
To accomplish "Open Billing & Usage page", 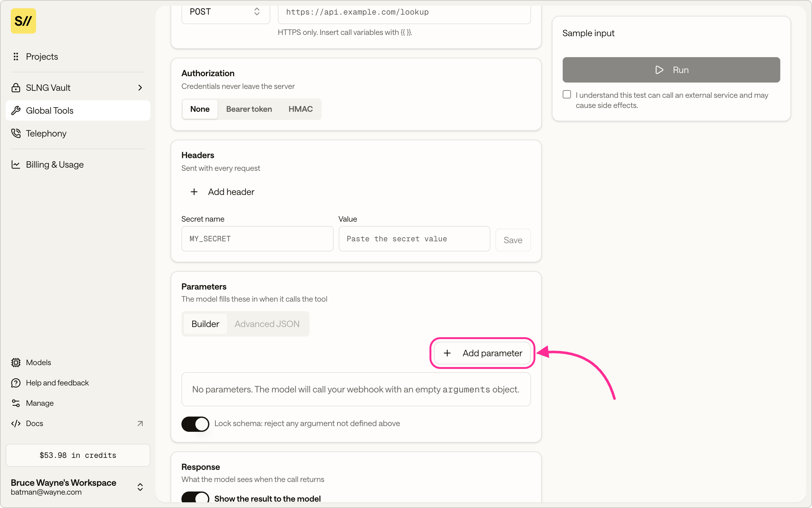I will point(78,164).
